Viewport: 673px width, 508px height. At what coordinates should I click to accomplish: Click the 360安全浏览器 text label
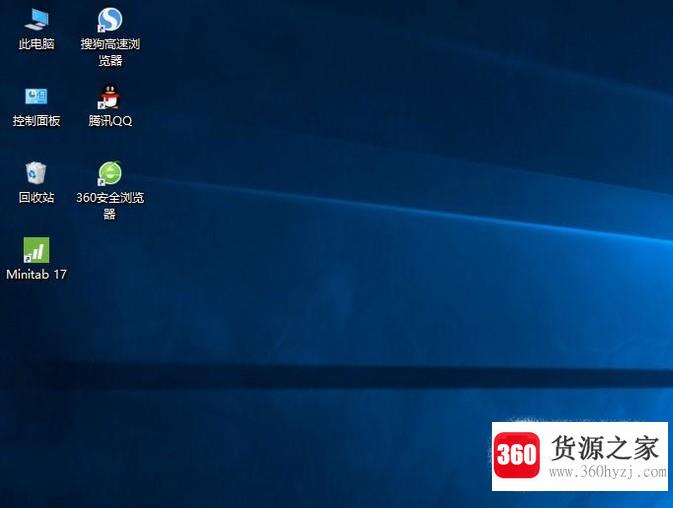pos(110,206)
